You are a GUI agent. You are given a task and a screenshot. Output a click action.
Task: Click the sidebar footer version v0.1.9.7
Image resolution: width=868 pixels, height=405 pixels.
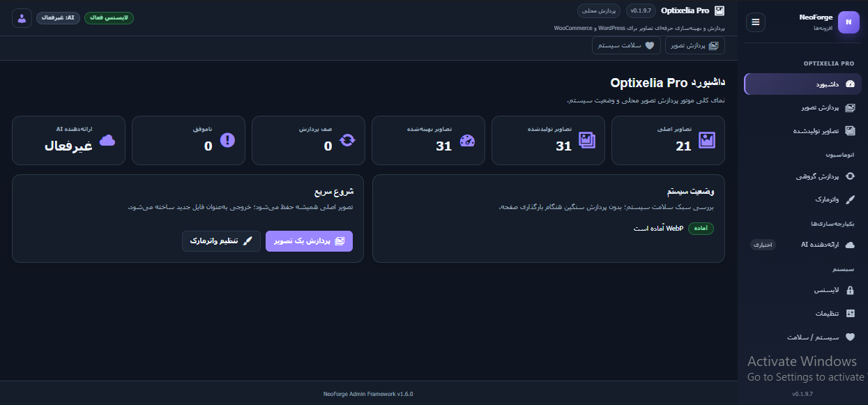point(802,394)
